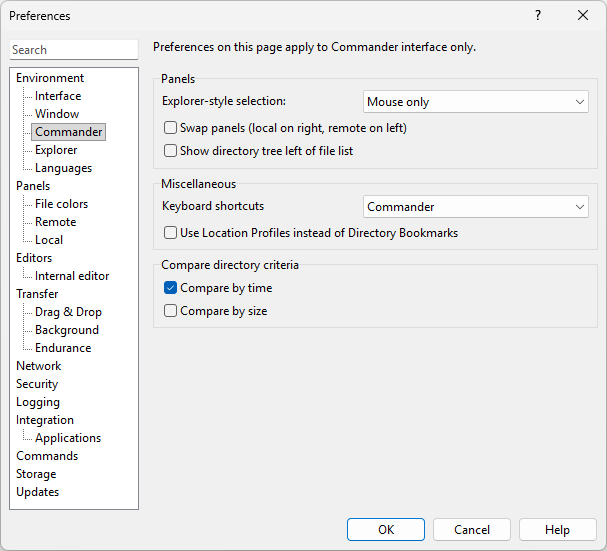Check Show directory tree left of file list
Screen dimensions: 607x551
tap(170, 151)
